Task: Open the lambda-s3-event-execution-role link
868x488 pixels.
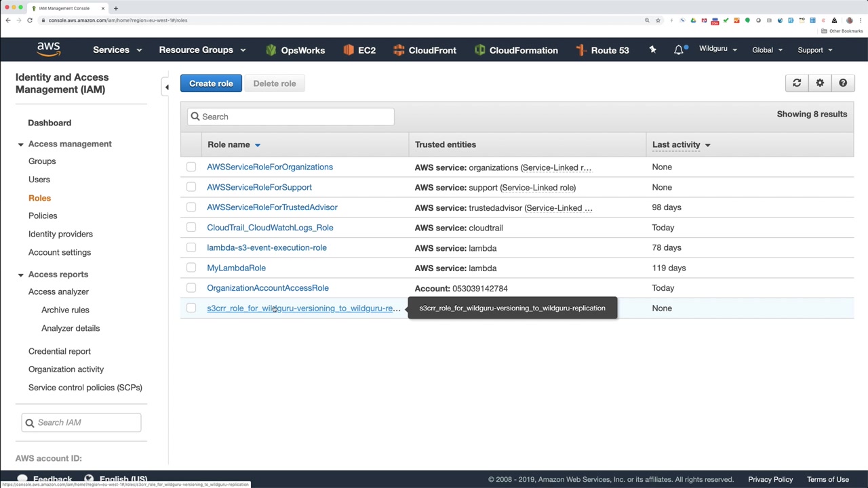Action: [x=267, y=247]
